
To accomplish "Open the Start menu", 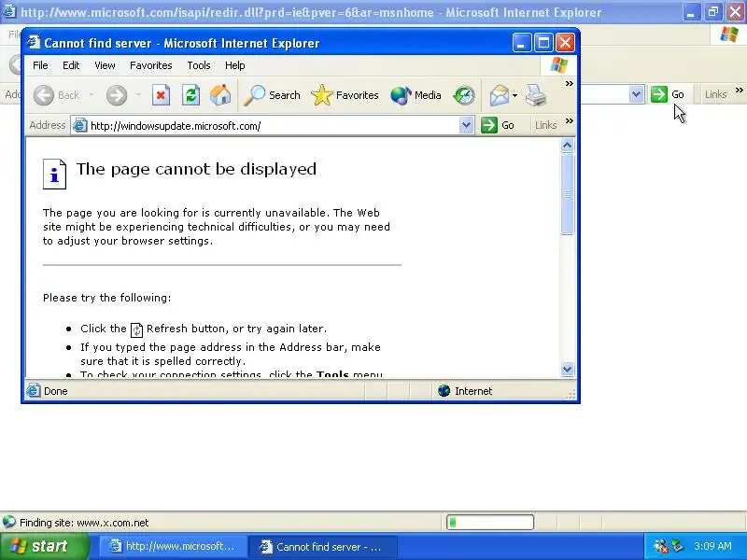I will [45, 546].
